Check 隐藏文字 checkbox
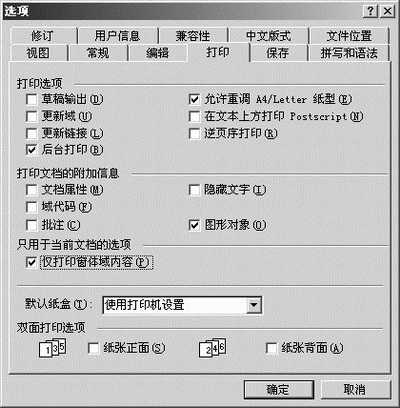The width and height of the screenshot is (400, 408). (194, 190)
